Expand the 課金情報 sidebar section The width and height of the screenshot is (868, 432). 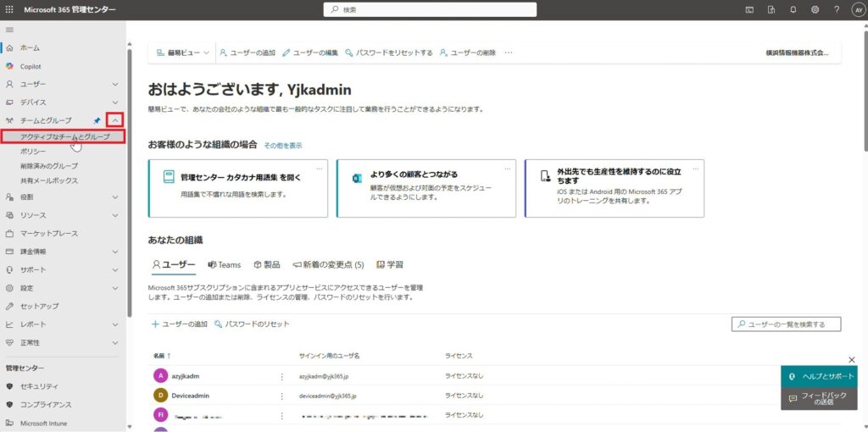pyautogui.click(x=115, y=251)
